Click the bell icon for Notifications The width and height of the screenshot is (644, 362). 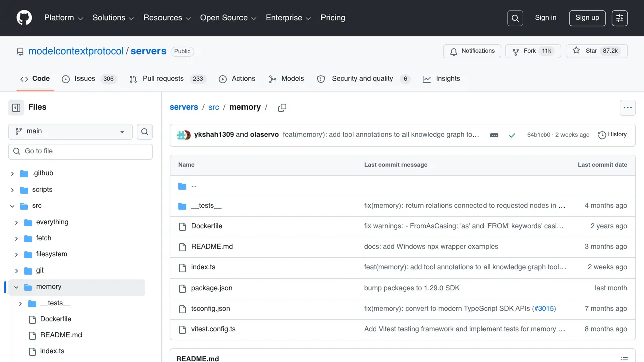point(454,51)
